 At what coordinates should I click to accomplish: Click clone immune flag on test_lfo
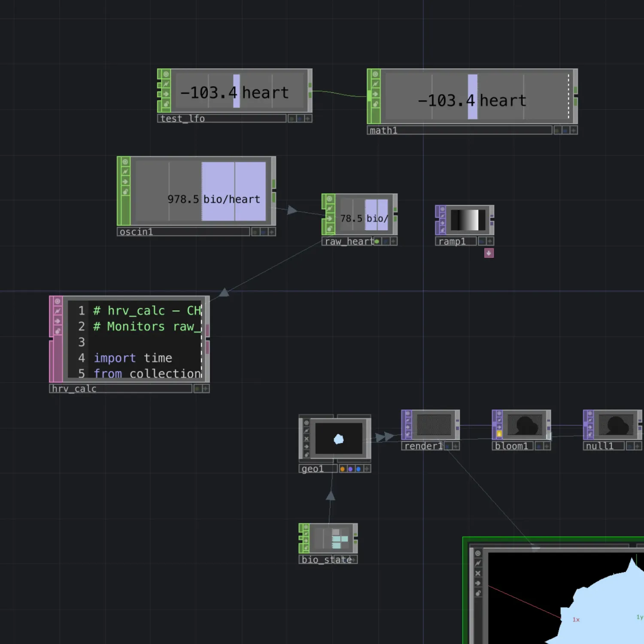pos(166,84)
